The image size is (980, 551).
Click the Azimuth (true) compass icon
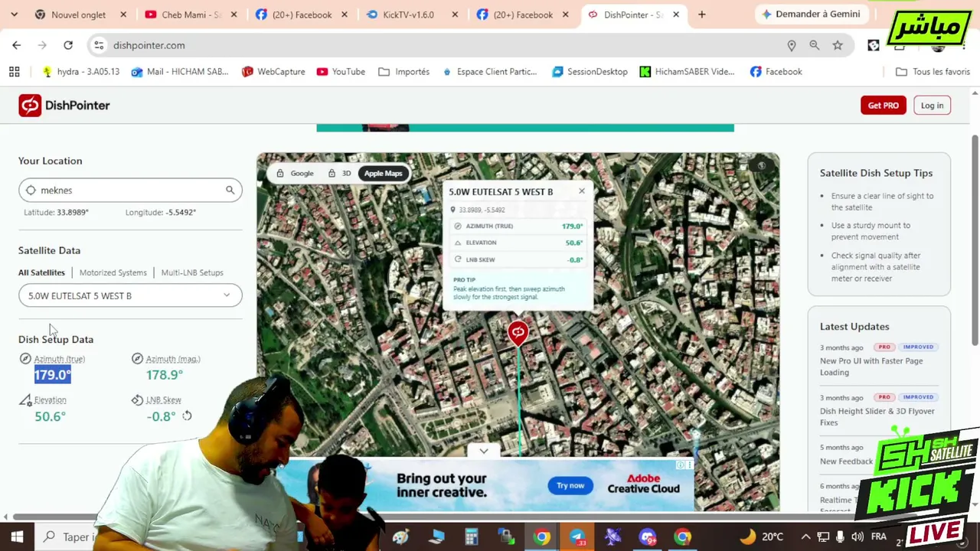click(x=25, y=358)
